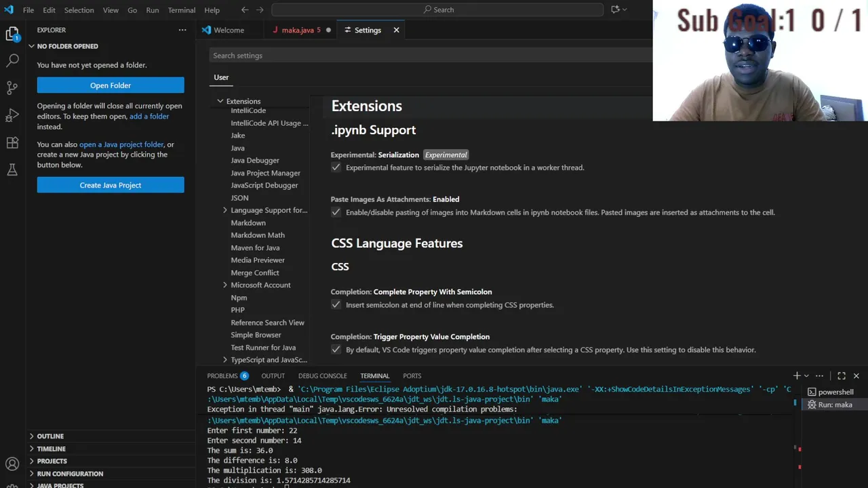This screenshot has height=488, width=868.
Task: Open the new terminal profile dropdown arrow
Action: (x=806, y=375)
